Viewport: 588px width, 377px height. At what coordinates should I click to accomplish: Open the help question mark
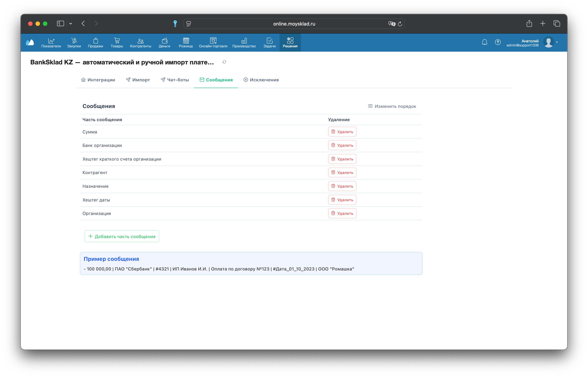497,42
